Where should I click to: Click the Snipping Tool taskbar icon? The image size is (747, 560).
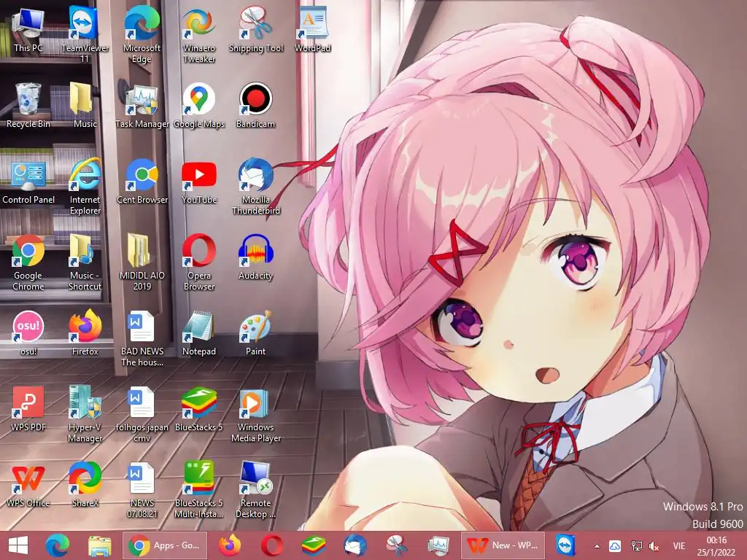396,545
